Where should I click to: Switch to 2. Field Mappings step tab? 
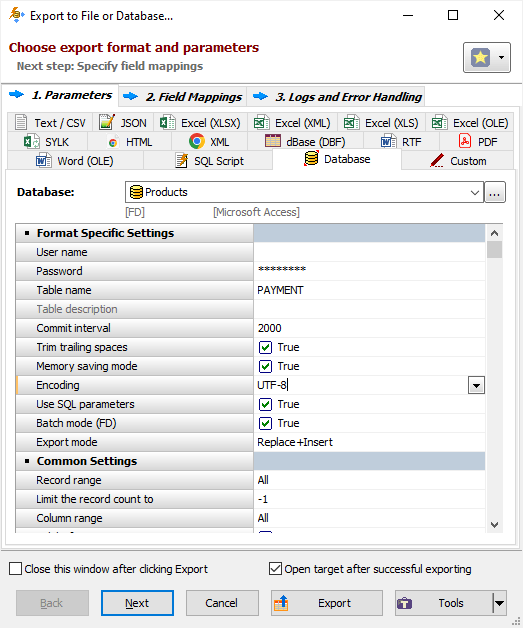tap(183, 97)
